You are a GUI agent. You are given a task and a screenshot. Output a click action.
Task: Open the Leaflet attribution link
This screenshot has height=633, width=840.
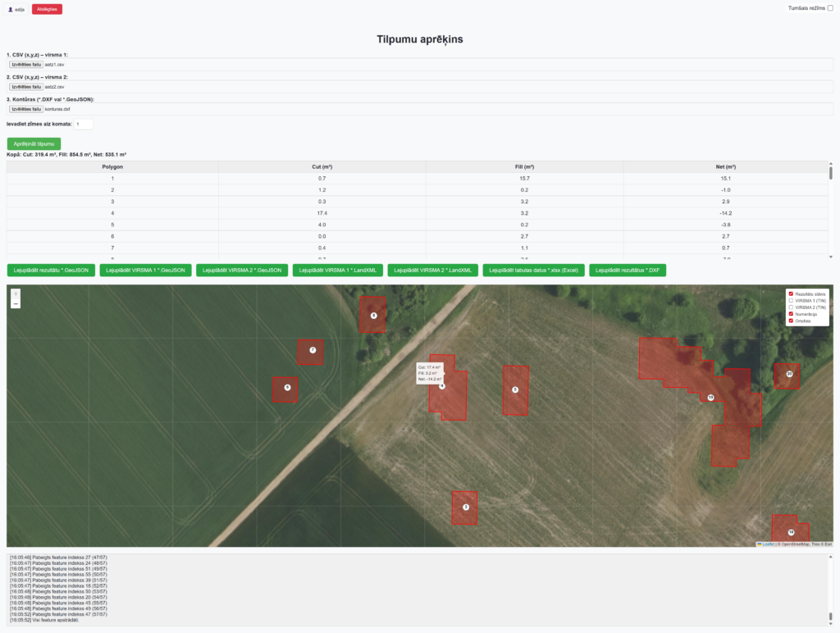[768, 544]
